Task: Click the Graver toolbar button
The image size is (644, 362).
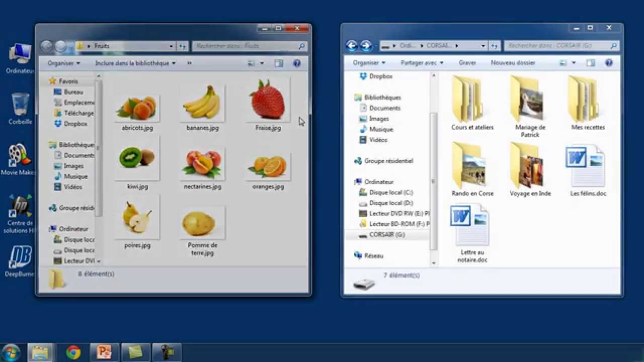Action: pos(467,63)
